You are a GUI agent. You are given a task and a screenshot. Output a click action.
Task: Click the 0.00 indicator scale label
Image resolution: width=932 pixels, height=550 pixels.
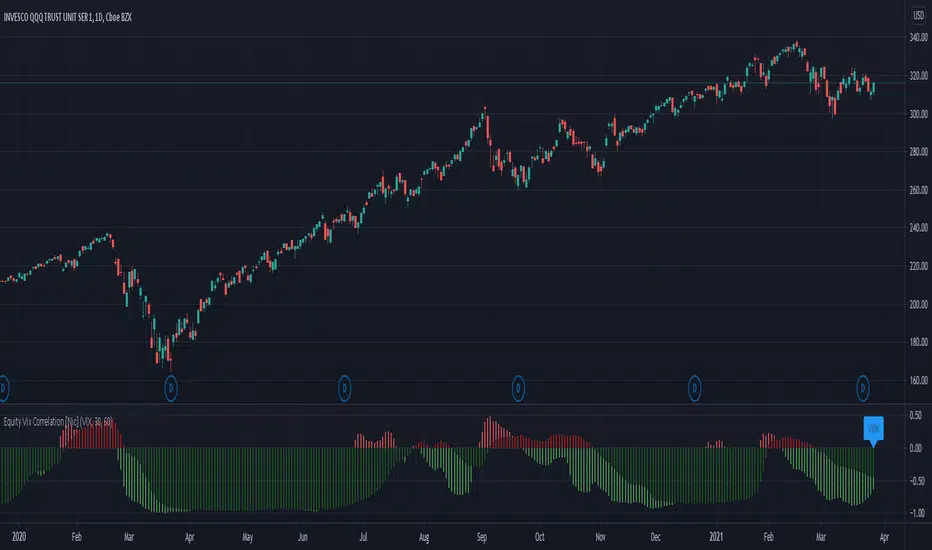[x=916, y=448]
